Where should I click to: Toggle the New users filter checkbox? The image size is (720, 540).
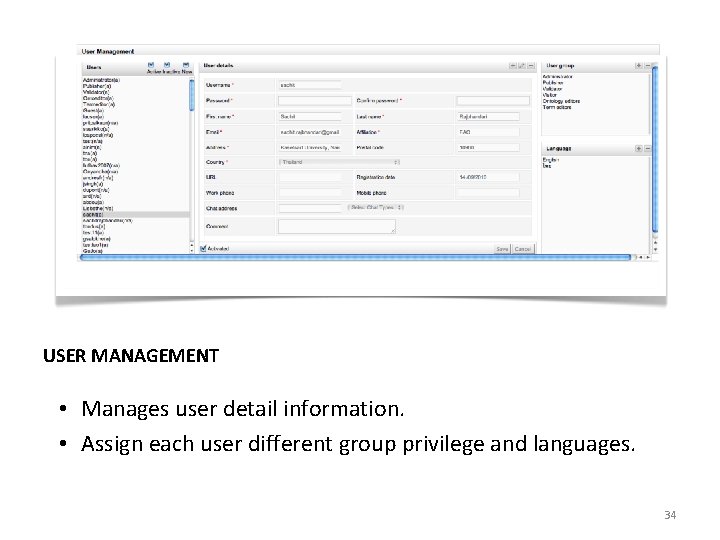click(186, 65)
